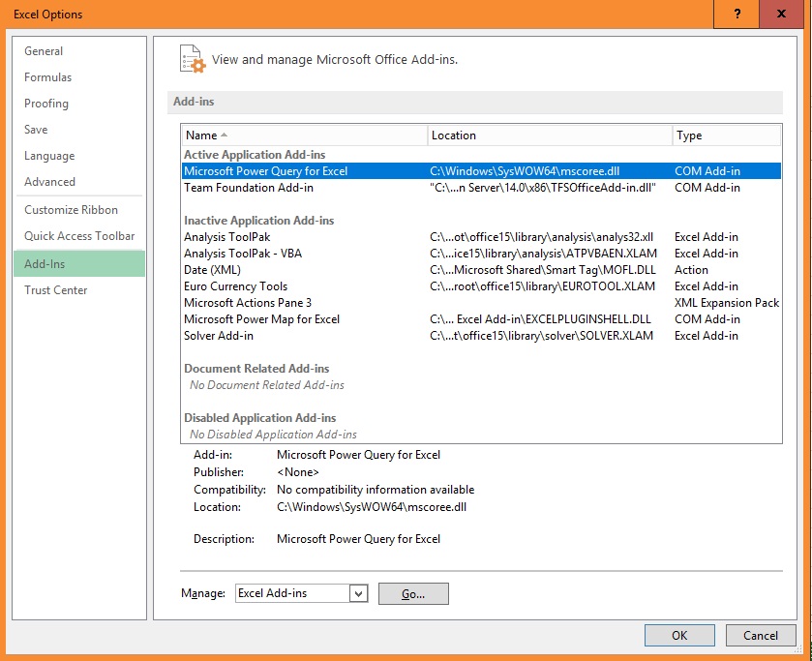Click the Add-ins gear icon near the header
Viewport: 812px width, 661px height.
[x=192, y=58]
